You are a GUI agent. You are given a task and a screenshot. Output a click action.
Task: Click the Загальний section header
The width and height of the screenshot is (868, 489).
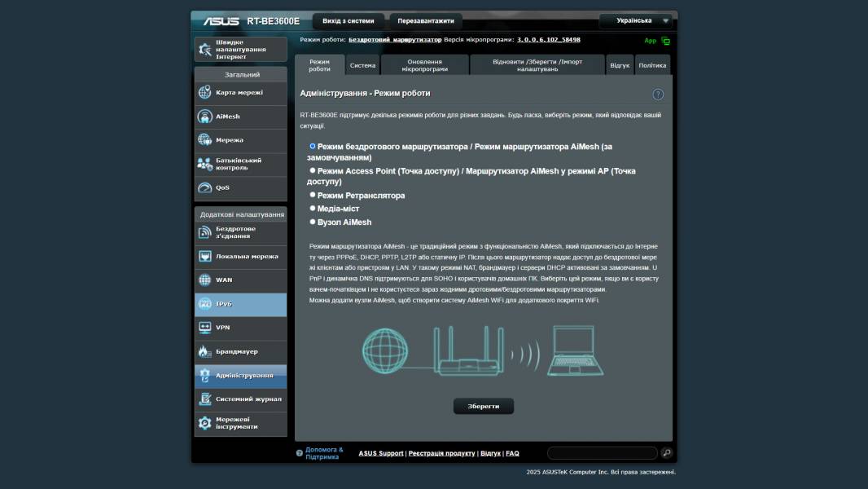point(241,74)
